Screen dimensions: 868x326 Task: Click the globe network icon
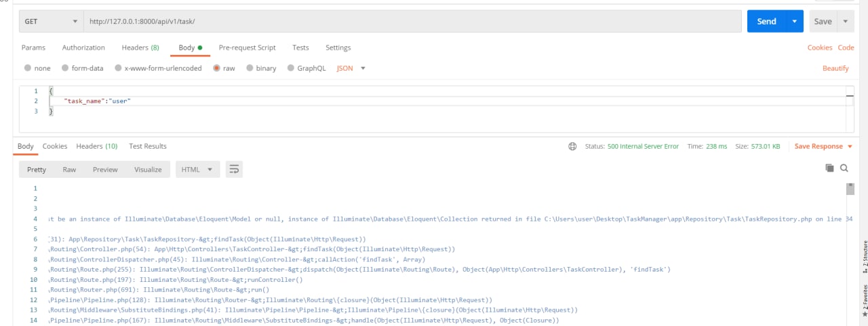[572, 146]
